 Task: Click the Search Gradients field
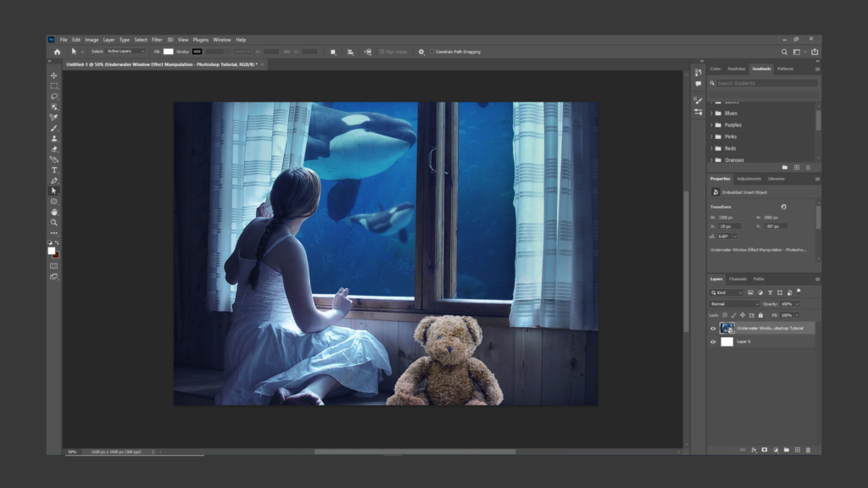(x=766, y=83)
